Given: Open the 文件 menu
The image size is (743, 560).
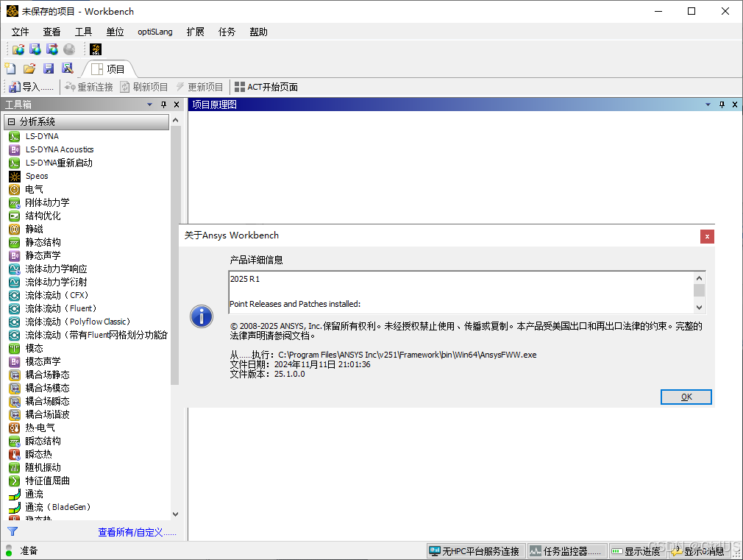Looking at the screenshot, I should (x=21, y=32).
